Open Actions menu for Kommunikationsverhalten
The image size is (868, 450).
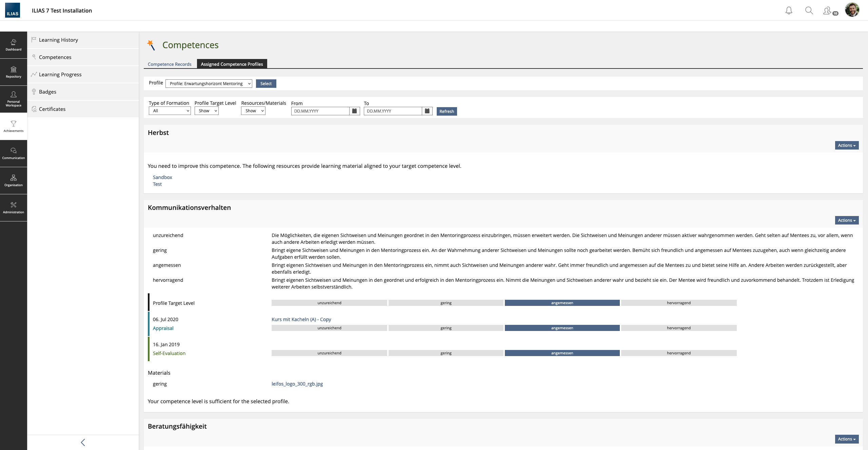846,220
